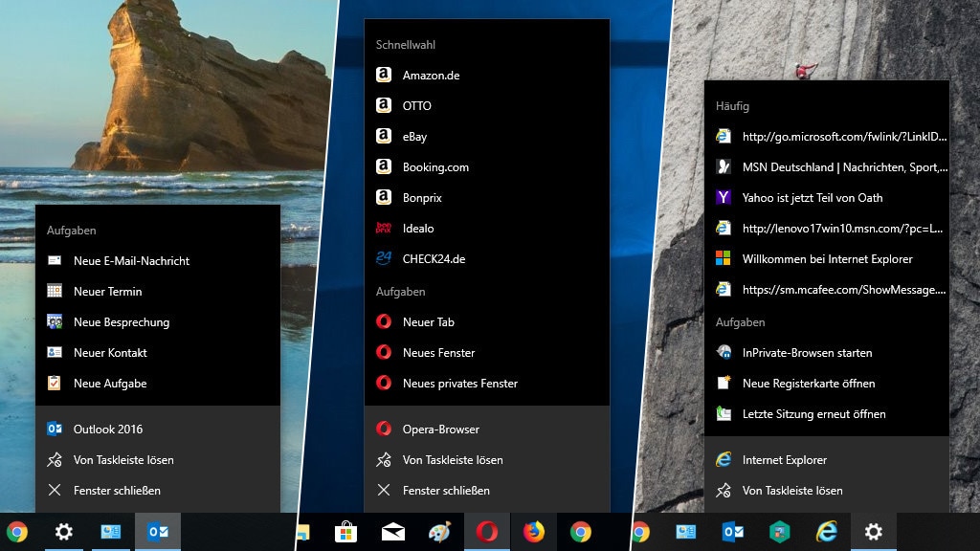This screenshot has height=551, width=980.
Task: Click Neuer Kontakt in the jump list
Action: coord(110,353)
